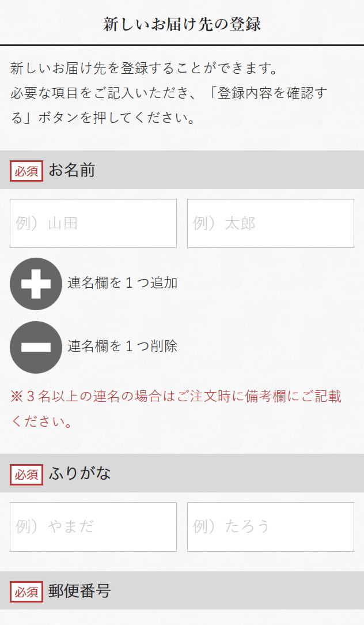The width and height of the screenshot is (364, 625).
Task: Click the ※ mark starting the red note
Action: point(17,397)
